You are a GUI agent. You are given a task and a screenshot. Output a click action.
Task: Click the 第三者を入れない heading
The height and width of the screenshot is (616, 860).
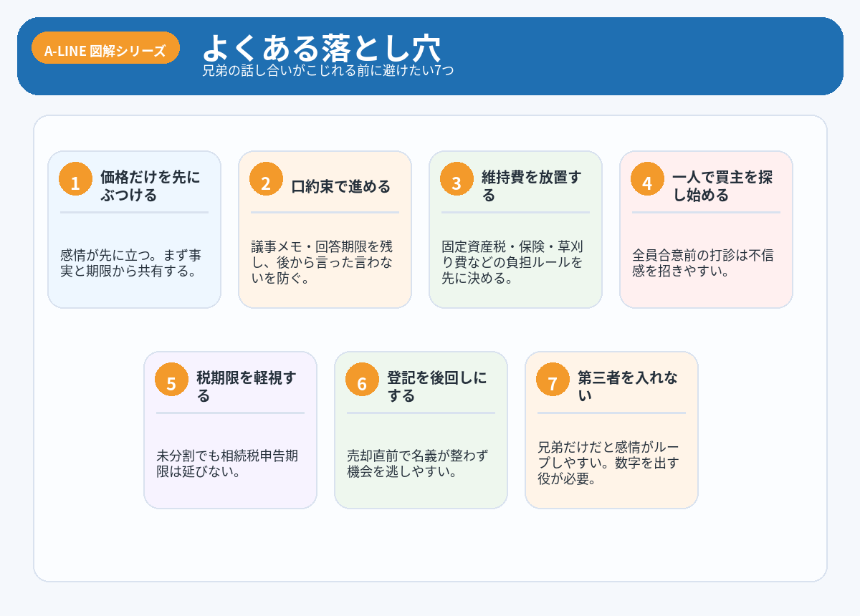[628, 386]
